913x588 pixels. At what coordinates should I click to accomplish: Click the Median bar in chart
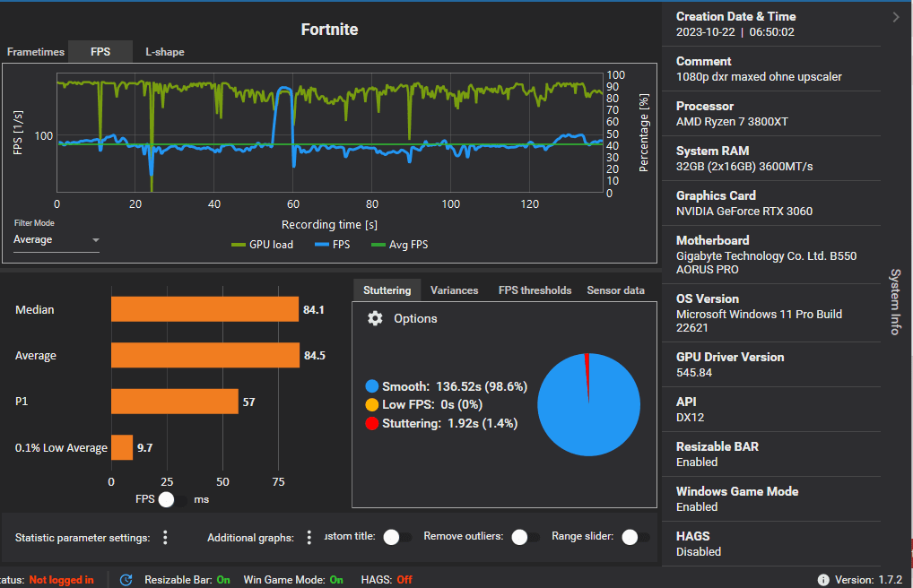[x=205, y=309]
